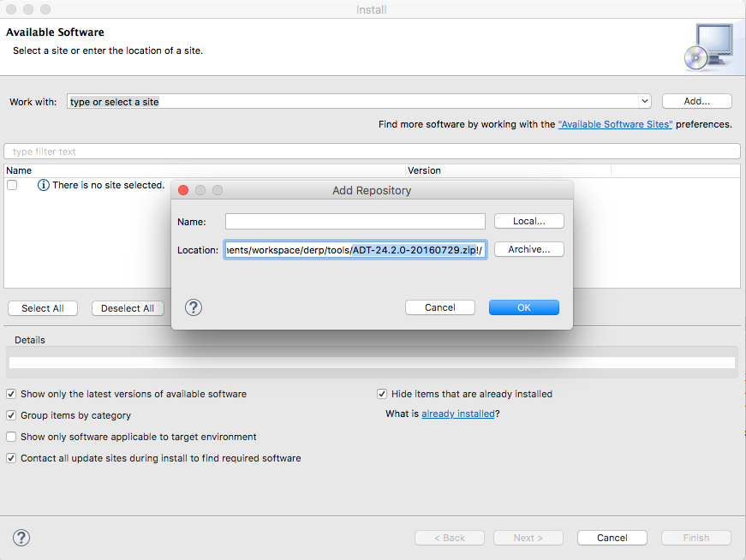This screenshot has height=560, width=746.
Task: Click the Details text area
Action: click(372, 362)
